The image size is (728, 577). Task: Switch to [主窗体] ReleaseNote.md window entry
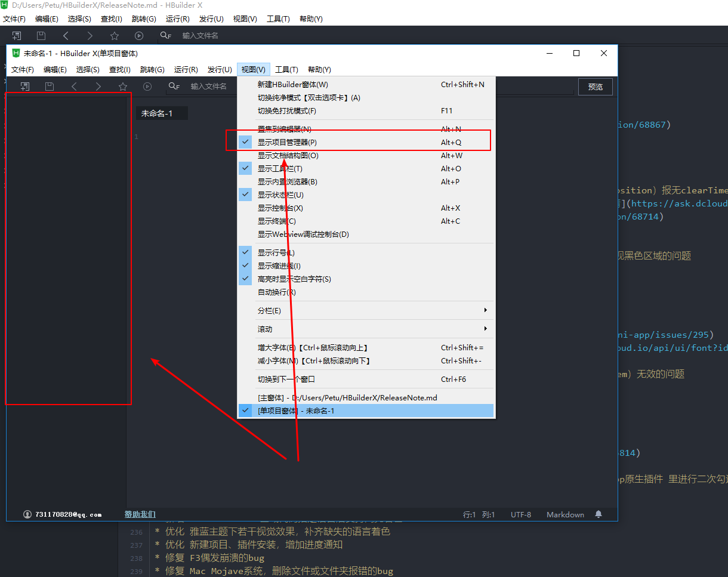click(x=366, y=398)
